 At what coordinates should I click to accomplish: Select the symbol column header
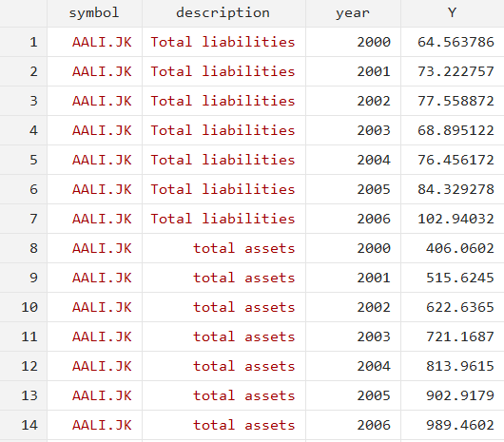pos(94,13)
